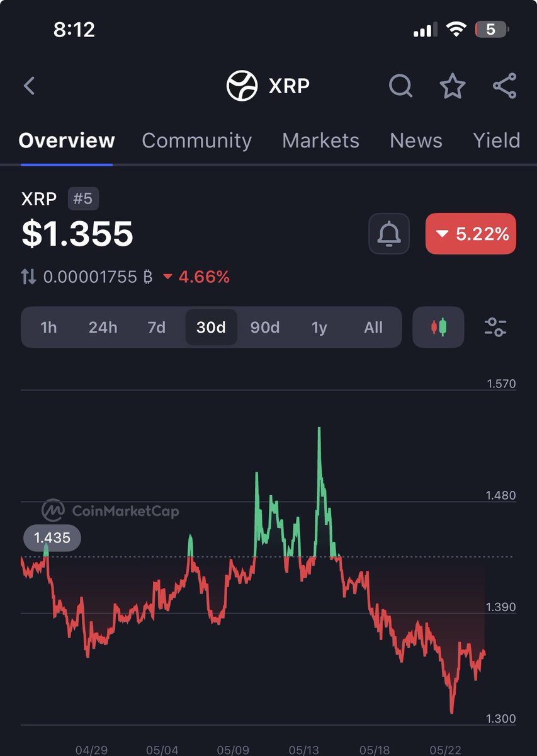
Task: Tap the 1.435 open price label
Action: (x=52, y=538)
